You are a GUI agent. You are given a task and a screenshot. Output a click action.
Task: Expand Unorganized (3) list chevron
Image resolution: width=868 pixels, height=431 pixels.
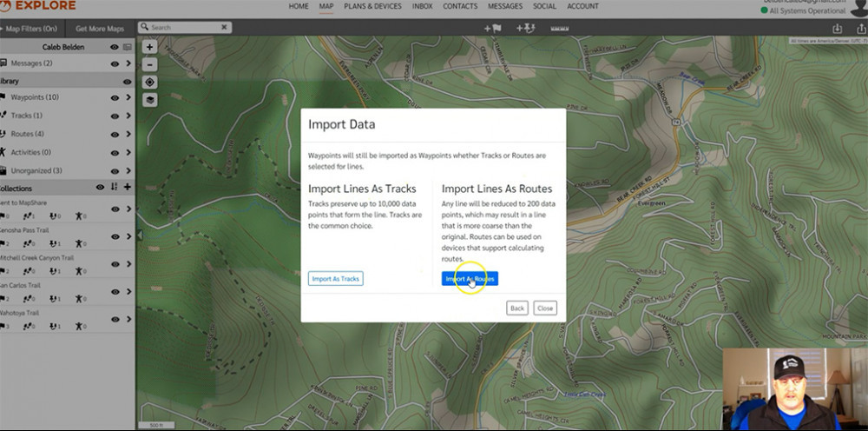pyautogui.click(x=128, y=170)
